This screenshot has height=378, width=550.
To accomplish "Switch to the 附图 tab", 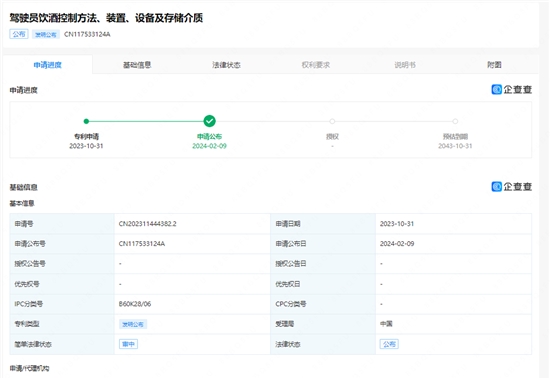I will [494, 65].
